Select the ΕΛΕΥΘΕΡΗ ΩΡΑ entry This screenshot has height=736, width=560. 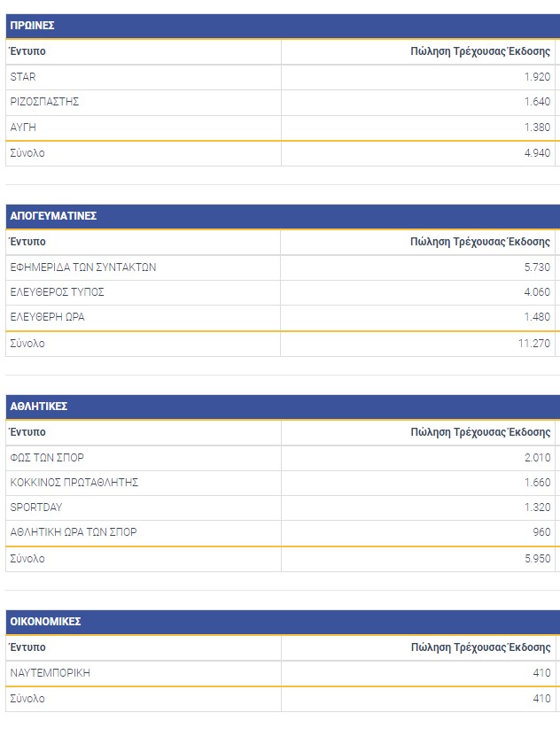47,317
